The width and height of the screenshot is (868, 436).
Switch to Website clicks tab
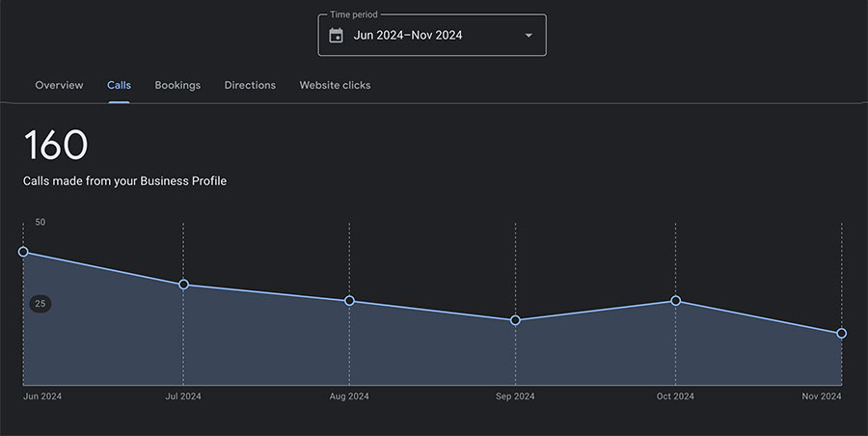335,85
